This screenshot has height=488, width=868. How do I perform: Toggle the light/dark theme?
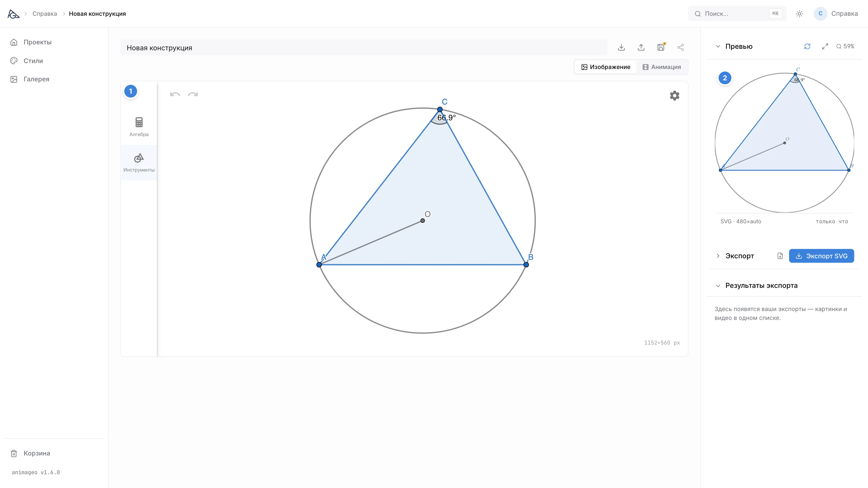click(x=799, y=14)
